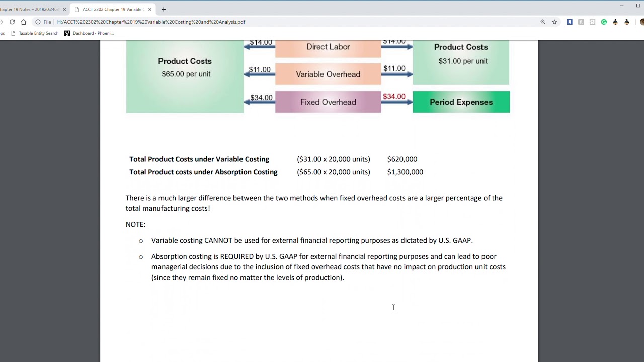Click 'Total Product Costs under Variable Costing'
The width and height of the screenshot is (644, 362).
[199, 159]
